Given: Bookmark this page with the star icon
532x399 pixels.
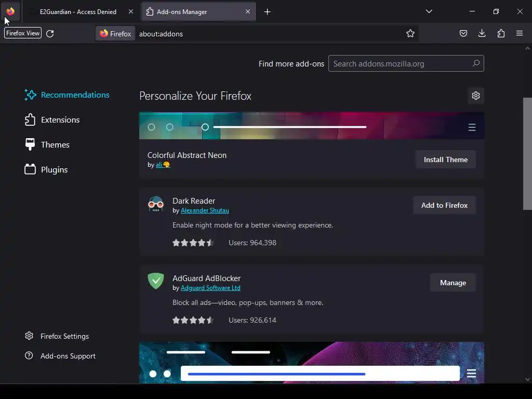Looking at the screenshot, I should point(410,34).
